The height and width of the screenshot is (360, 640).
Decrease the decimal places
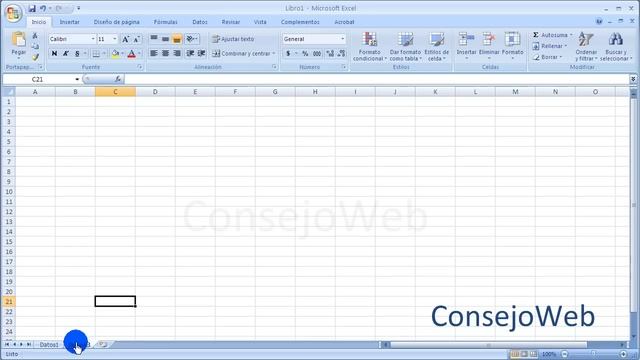point(342,53)
